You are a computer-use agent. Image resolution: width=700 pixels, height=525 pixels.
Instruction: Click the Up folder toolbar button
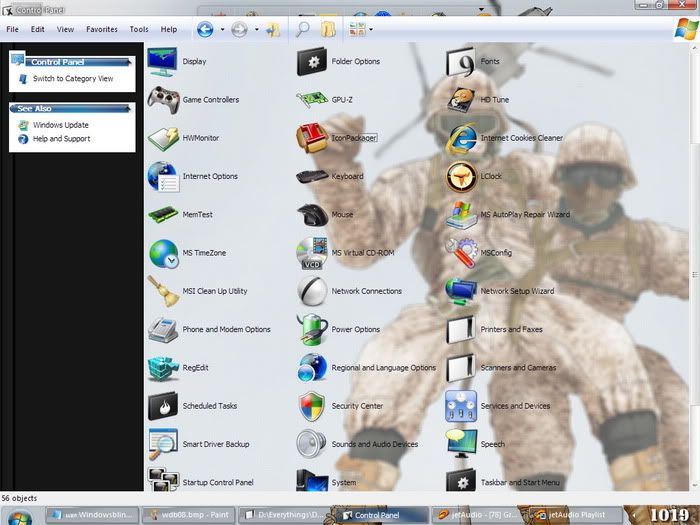pos(273,30)
